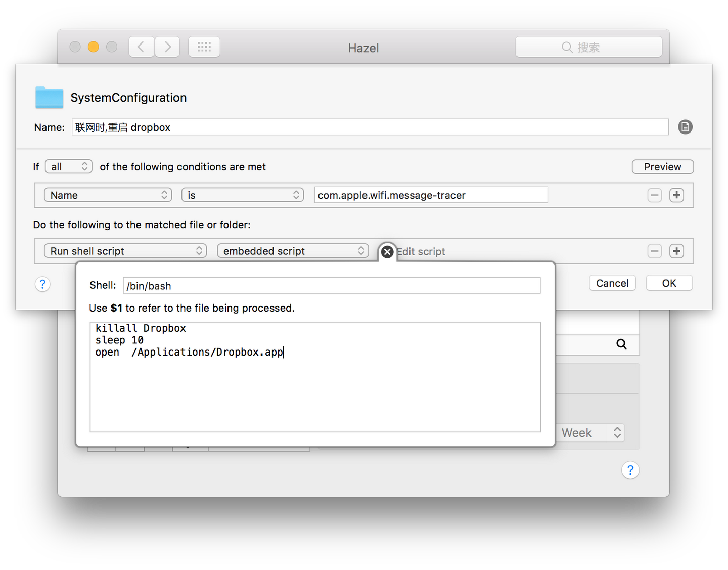Cancel editing the rule
Image resolution: width=728 pixels, height=570 pixels.
[612, 283]
